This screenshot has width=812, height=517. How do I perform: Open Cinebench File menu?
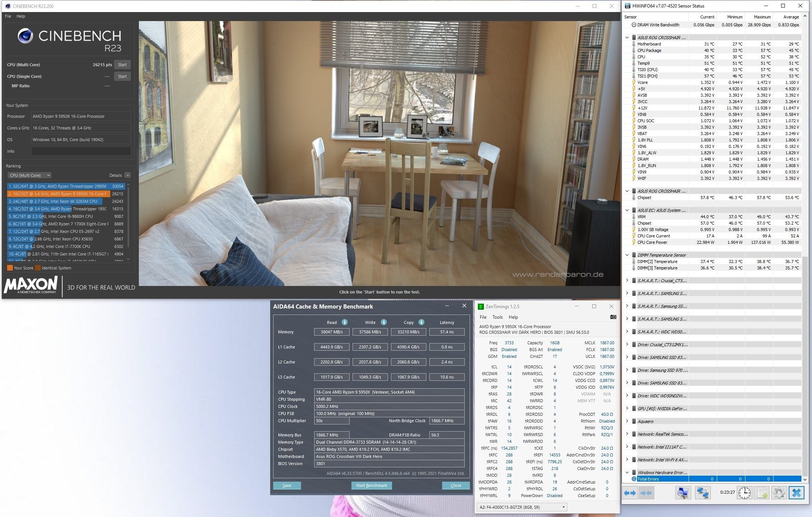[x=8, y=16]
